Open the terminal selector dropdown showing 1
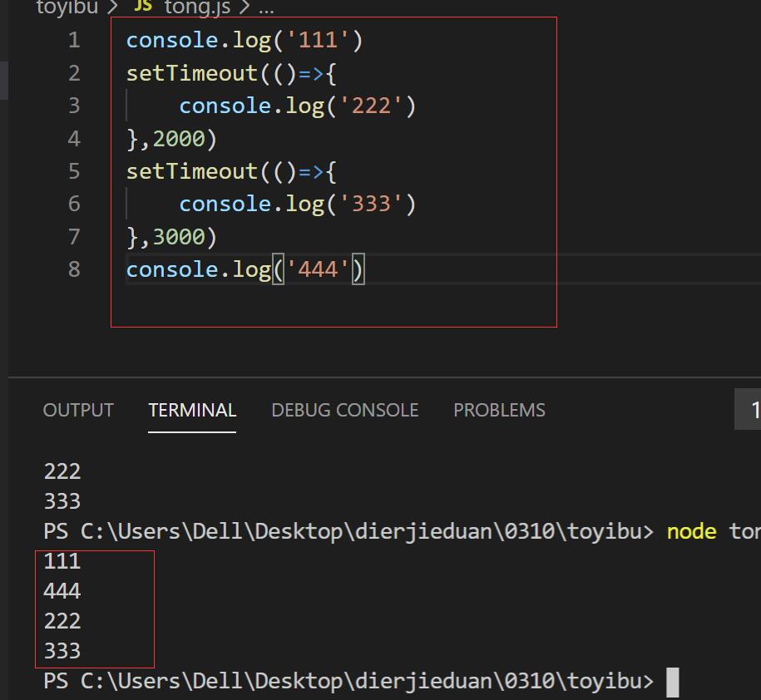761x700 pixels. (748, 409)
